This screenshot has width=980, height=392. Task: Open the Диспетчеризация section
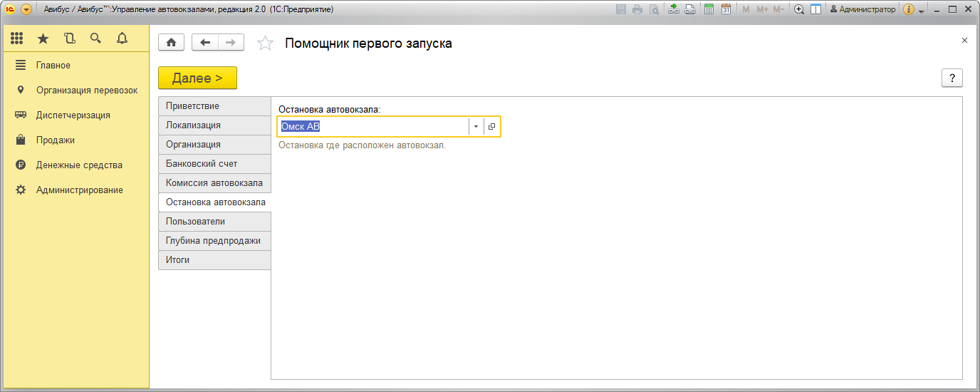coord(73,115)
